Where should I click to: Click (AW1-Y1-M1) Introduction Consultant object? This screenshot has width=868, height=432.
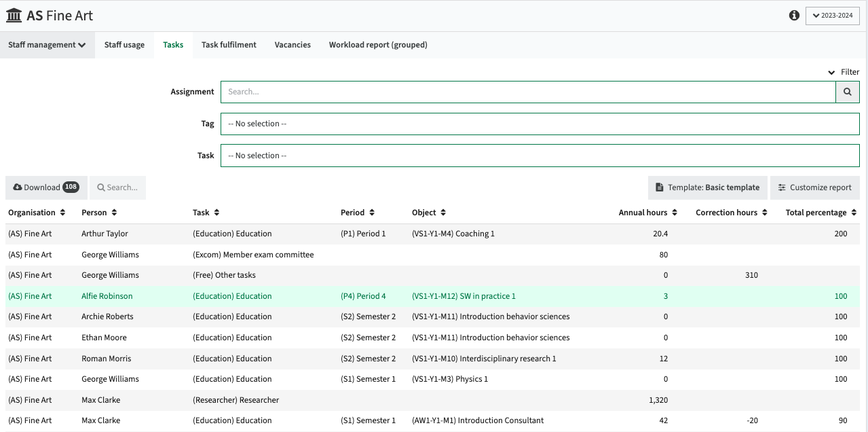tap(478, 420)
